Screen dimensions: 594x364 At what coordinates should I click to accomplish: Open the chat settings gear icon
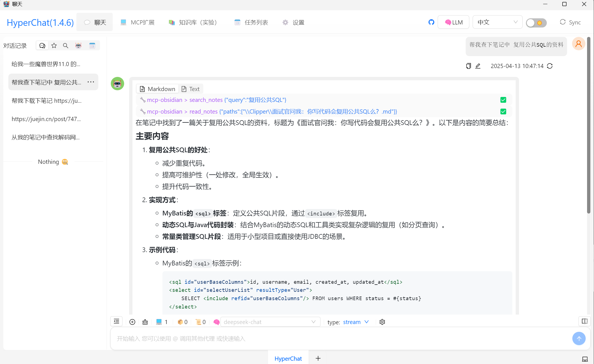[382, 322]
